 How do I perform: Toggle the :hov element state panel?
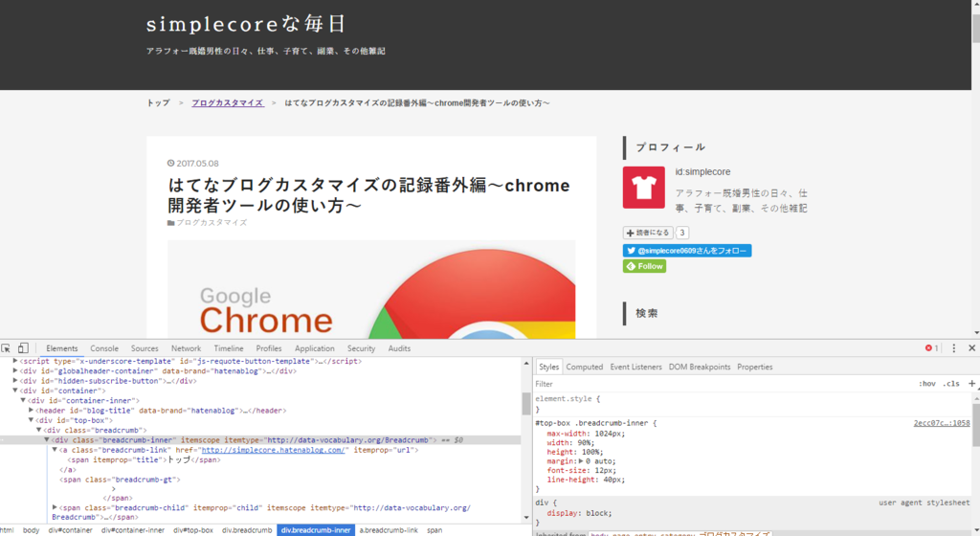point(926,384)
